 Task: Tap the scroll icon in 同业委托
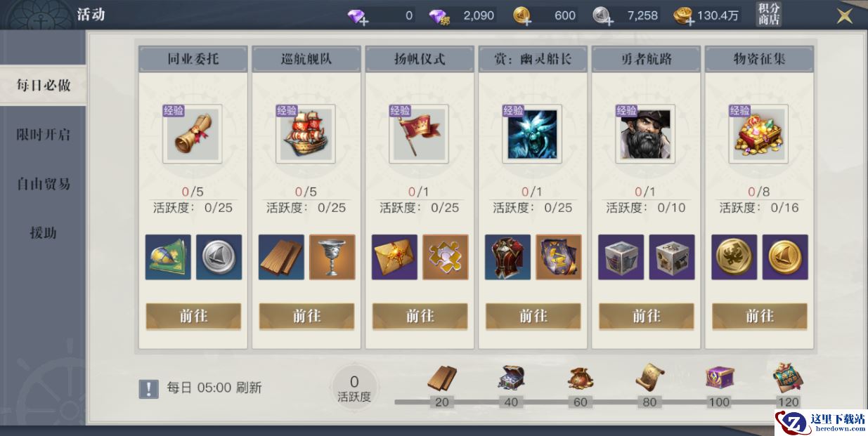pos(192,134)
